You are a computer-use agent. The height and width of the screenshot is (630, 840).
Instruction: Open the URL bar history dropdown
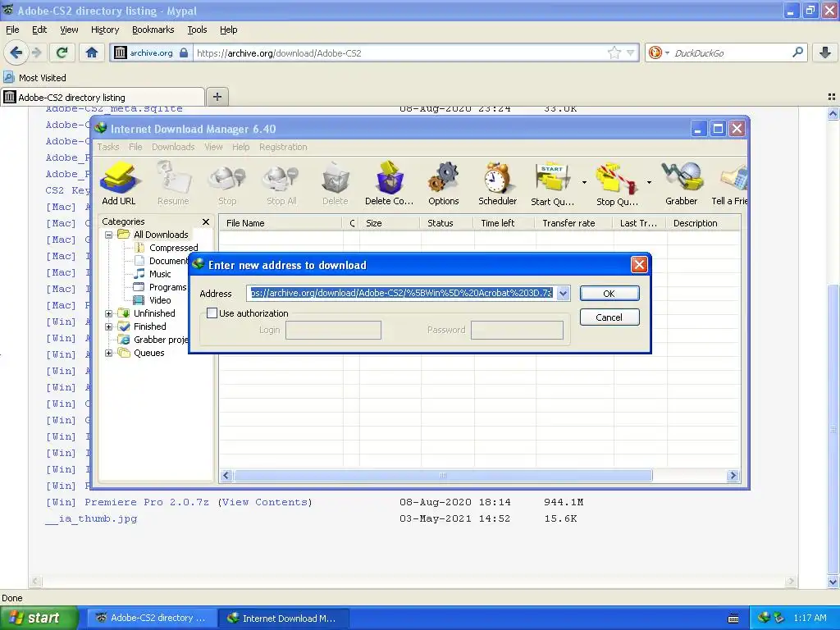[631, 52]
